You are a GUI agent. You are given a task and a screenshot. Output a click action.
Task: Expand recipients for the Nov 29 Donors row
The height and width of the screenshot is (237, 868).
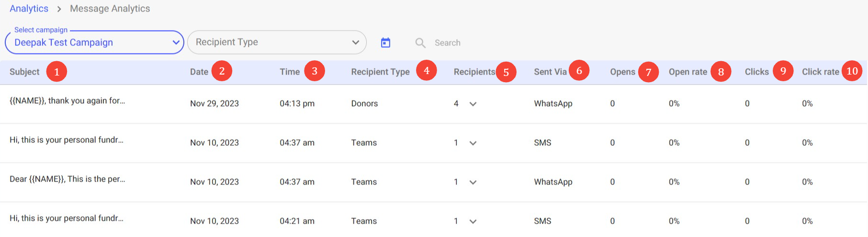click(473, 104)
